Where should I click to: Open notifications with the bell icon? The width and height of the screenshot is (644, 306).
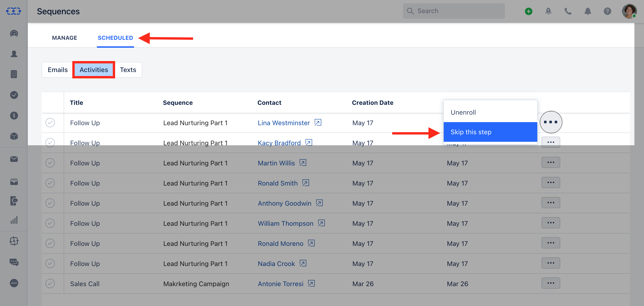(588, 11)
